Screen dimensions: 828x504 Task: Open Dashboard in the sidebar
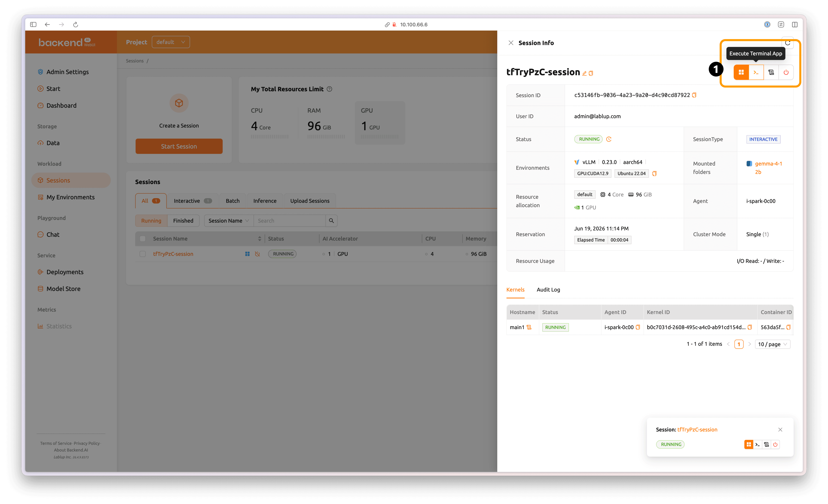61,105
